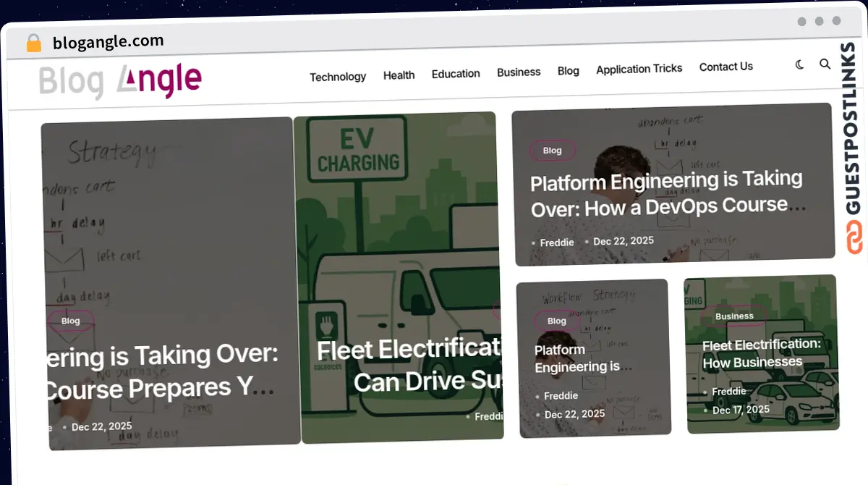Image resolution: width=868 pixels, height=485 pixels.
Task: Go to the Health section
Action: (399, 75)
